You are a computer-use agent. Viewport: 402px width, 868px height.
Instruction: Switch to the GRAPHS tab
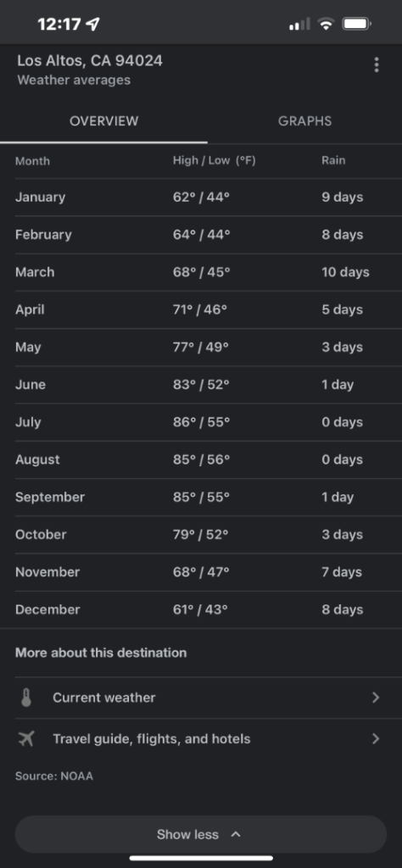pos(304,121)
